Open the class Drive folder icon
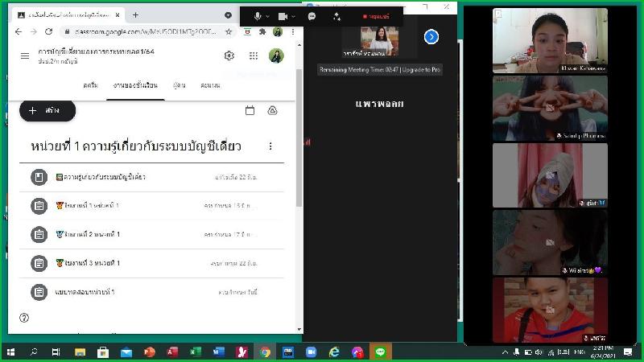 pyautogui.click(x=272, y=111)
